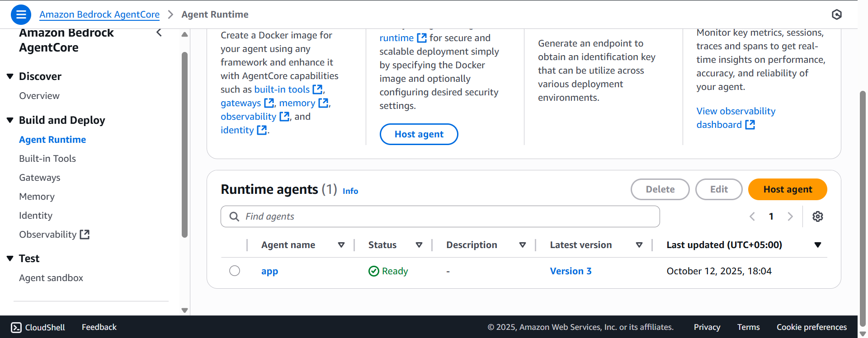The height and width of the screenshot is (338, 868).
Task: Click the orange Host agent button
Action: click(x=788, y=189)
